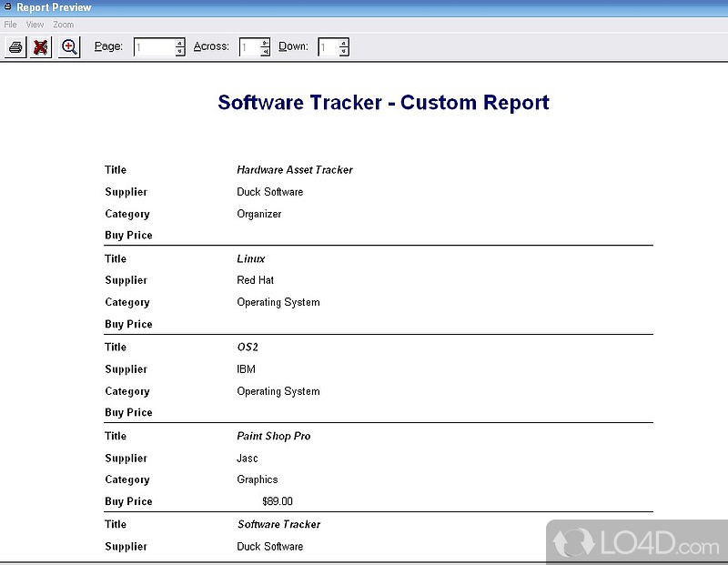Click the Print report icon
The width and height of the screenshot is (728, 565).
[x=15, y=47]
